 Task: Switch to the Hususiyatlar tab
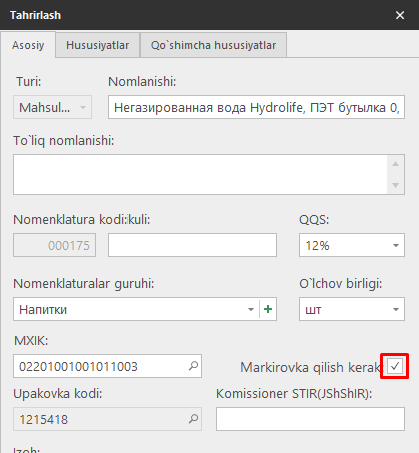point(97,45)
